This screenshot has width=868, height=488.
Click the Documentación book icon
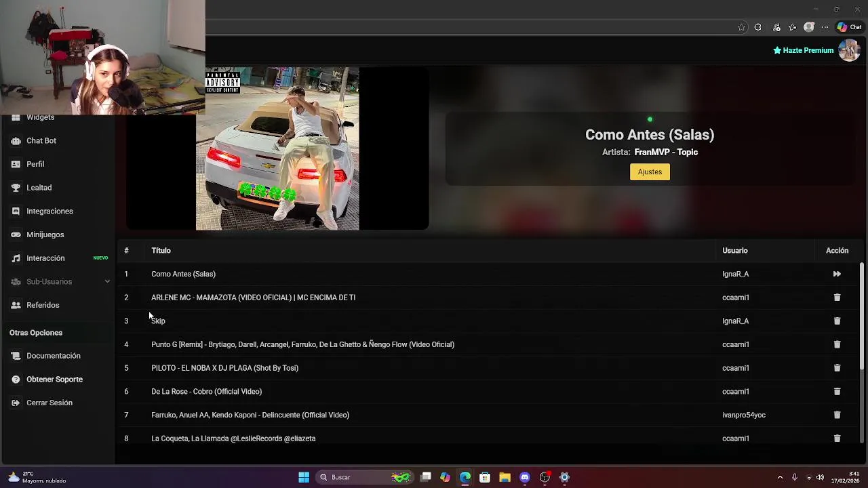16,356
